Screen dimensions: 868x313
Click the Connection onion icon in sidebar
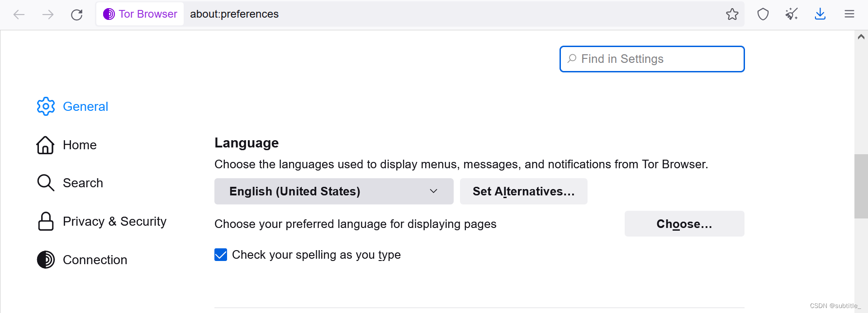[46, 260]
